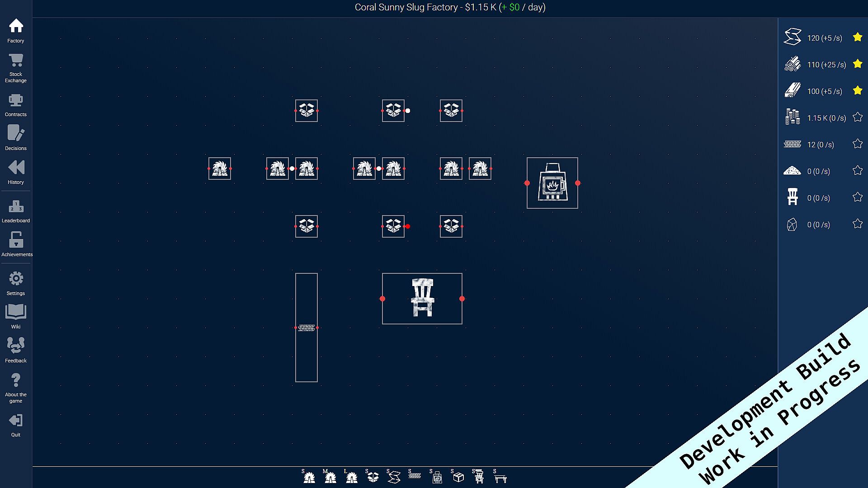Open the History view
The height and width of the screenshot is (488, 868).
point(16,172)
